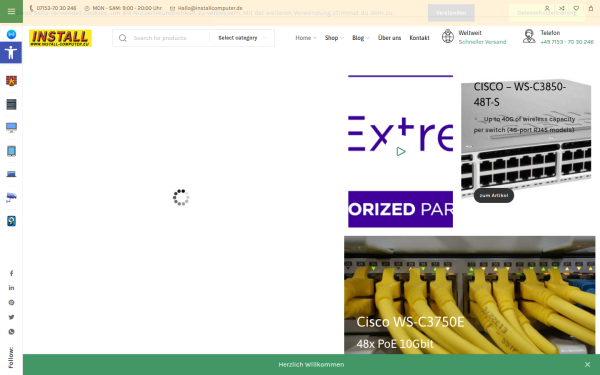Click the Hallo@installcomputer.de email link
The width and height of the screenshot is (600, 375).
[x=210, y=8]
